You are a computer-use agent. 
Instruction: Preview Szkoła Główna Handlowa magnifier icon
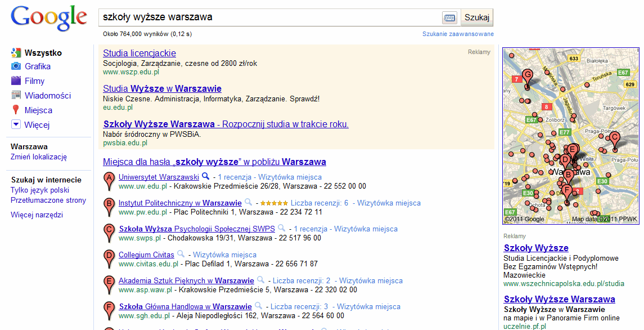point(258,306)
